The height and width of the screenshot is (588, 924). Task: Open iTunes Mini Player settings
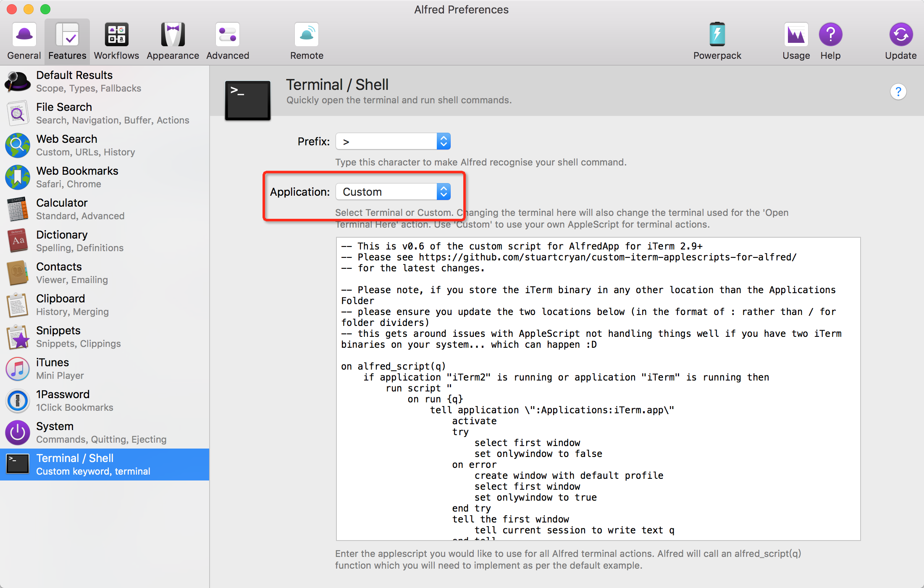(105, 368)
